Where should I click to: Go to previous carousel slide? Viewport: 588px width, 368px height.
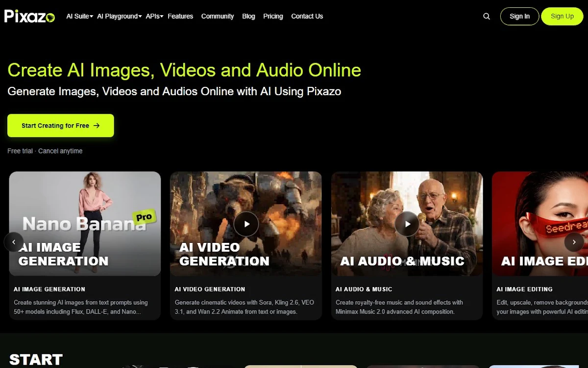14,242
